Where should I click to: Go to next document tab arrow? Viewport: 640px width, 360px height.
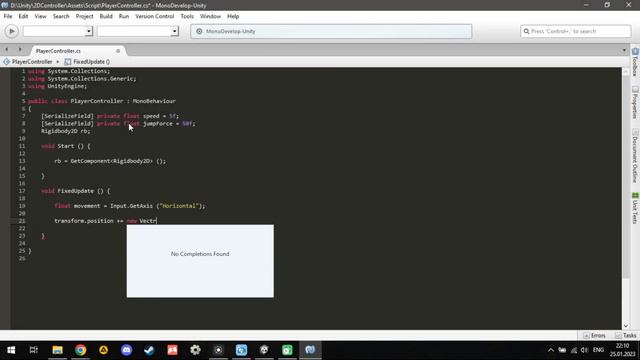click(x=20, y=50)
